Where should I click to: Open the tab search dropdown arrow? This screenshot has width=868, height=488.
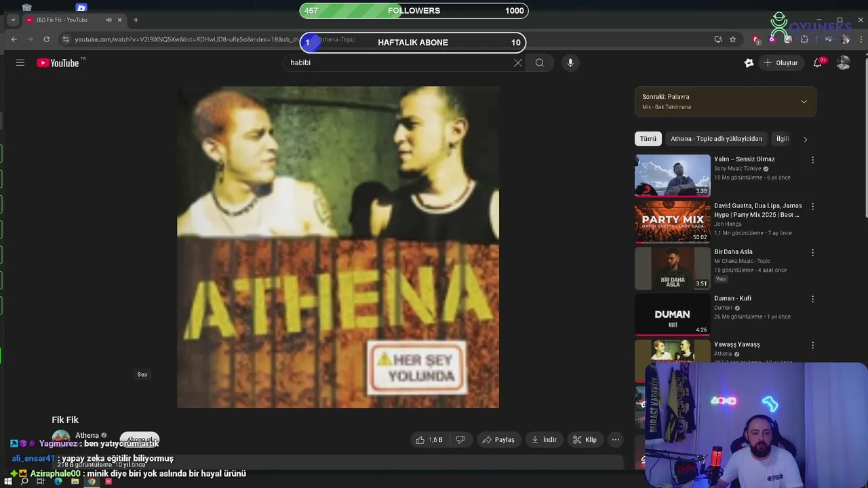pyautogui.click(x=13, y=20)
